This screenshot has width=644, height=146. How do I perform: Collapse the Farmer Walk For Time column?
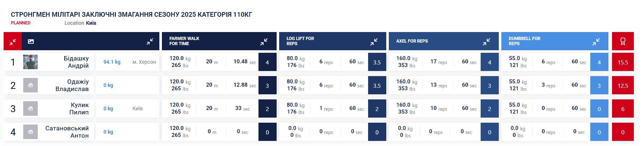click(x=264, y=42)
